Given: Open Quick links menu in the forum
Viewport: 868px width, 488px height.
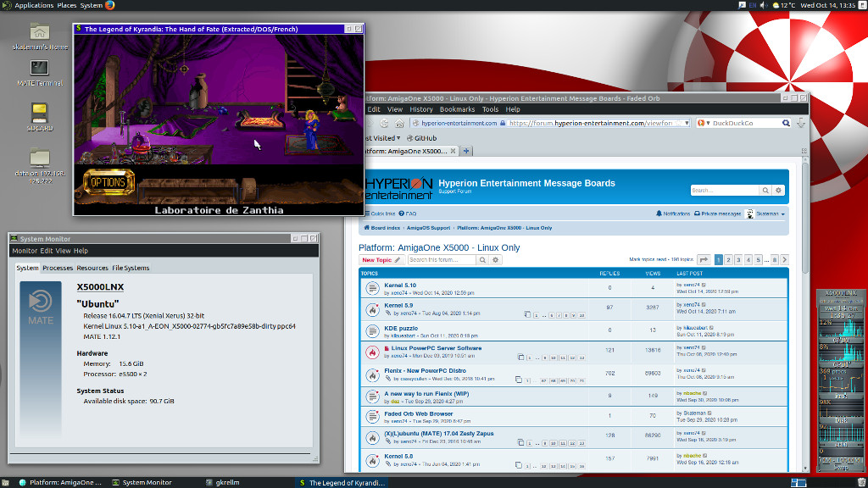Looking at the screenshot, I should coord(381,213).
